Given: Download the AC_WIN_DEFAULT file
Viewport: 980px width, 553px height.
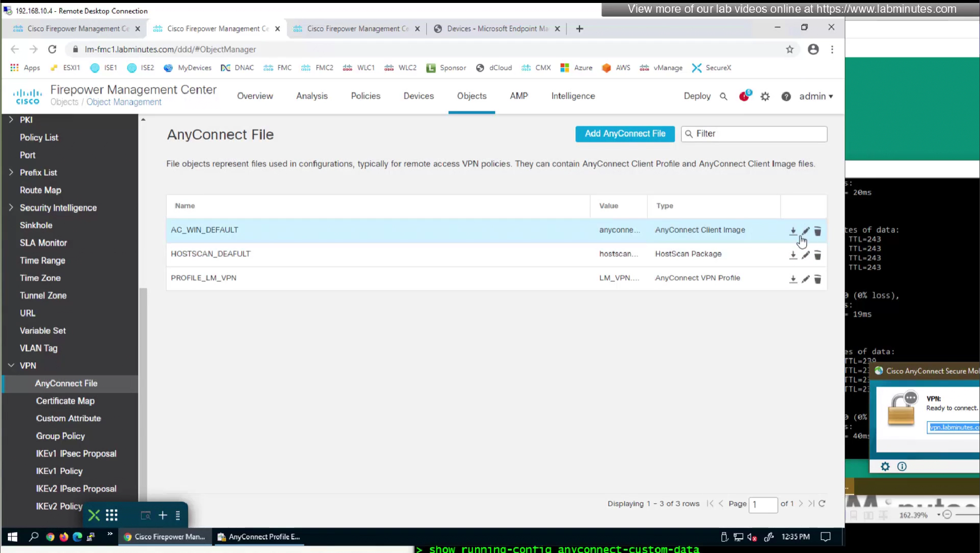Looking at the screenshot, I should [793, 231].
